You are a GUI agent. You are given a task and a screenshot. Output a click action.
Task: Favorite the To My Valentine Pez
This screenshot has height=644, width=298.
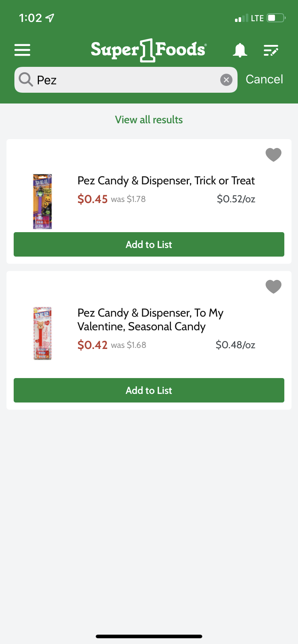click(273, 287)
